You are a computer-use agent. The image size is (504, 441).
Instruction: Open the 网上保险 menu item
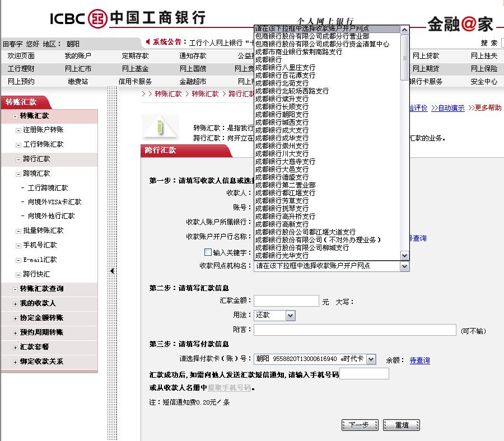pyautogui.click(x=484, y=68)
